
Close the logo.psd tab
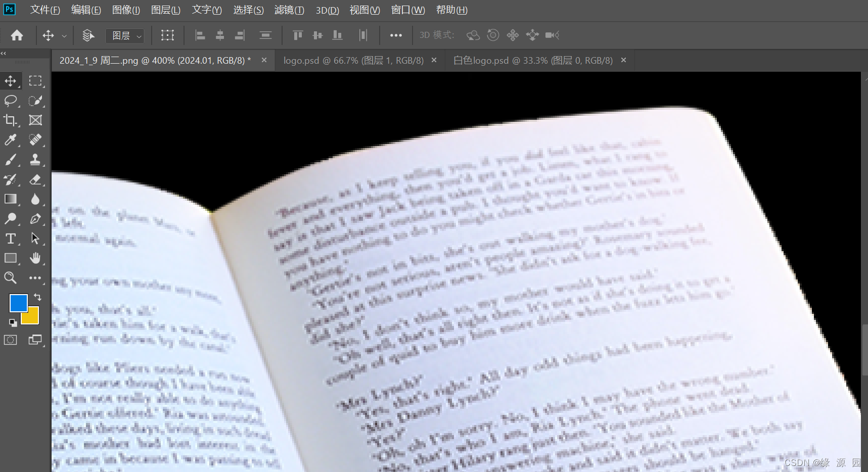pos(434,60)
